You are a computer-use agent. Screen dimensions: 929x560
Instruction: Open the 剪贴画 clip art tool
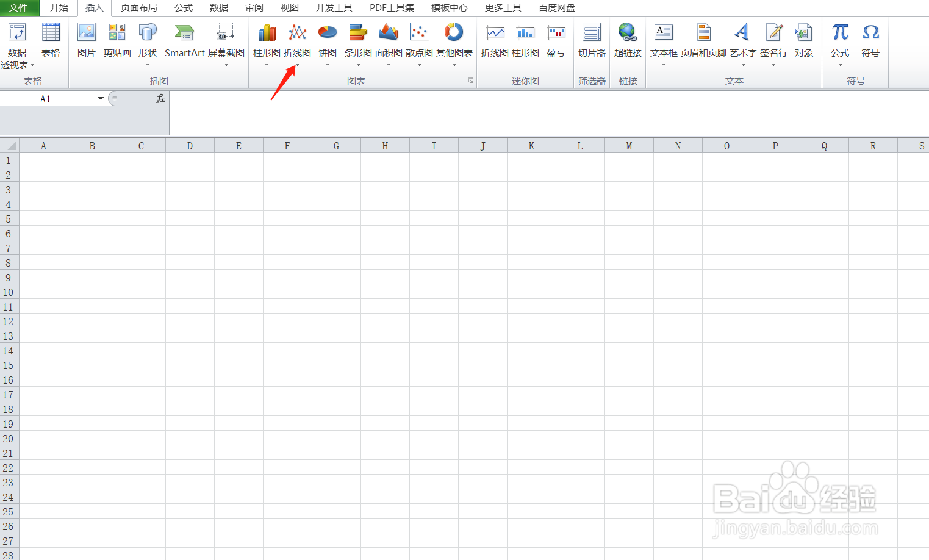[117, 41]
